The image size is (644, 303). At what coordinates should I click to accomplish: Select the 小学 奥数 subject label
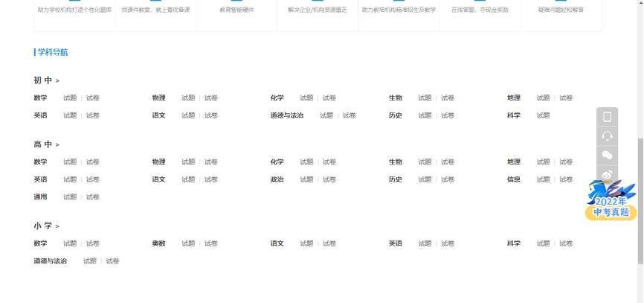click(159, 243)
